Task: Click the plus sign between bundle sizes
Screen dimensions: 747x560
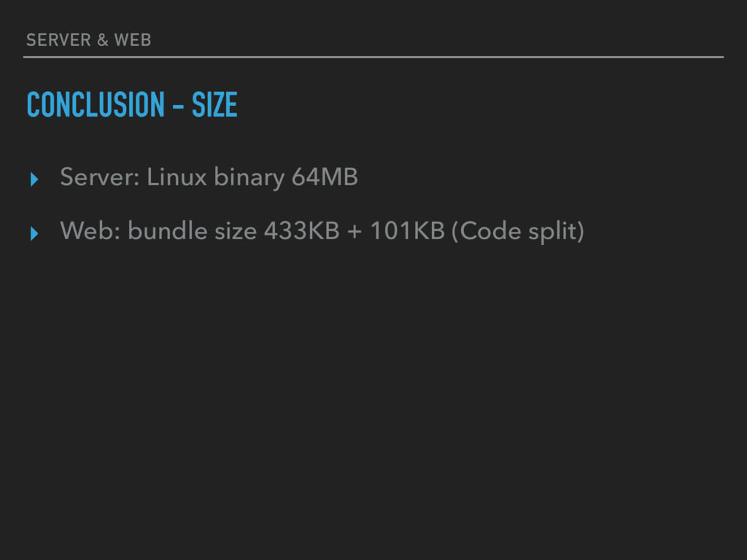Action: click(355, 232)
